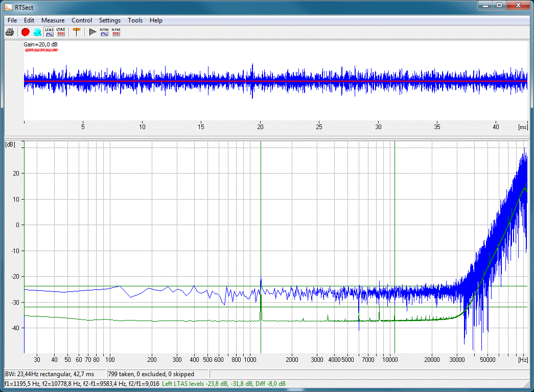534x392 pixels.
Task: Click the [ms] time axis label
Action: pyautogui.click(x=523, y=127)
